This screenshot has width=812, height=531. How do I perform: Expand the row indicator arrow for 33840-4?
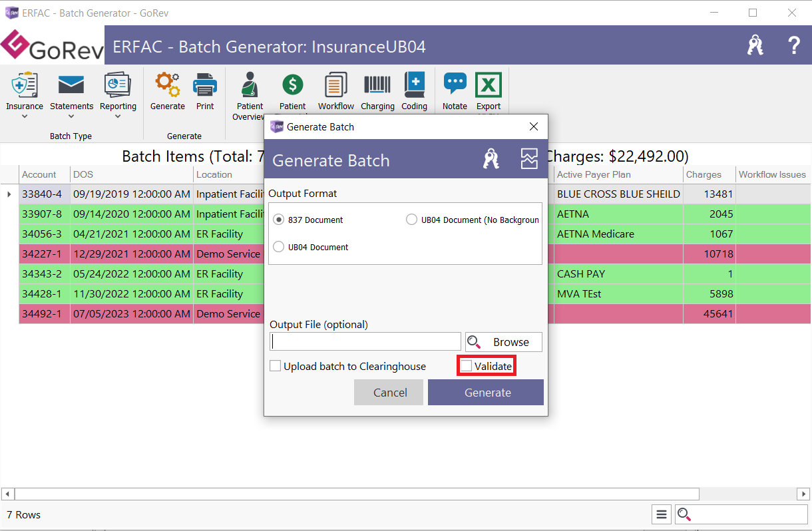[9, 194]
